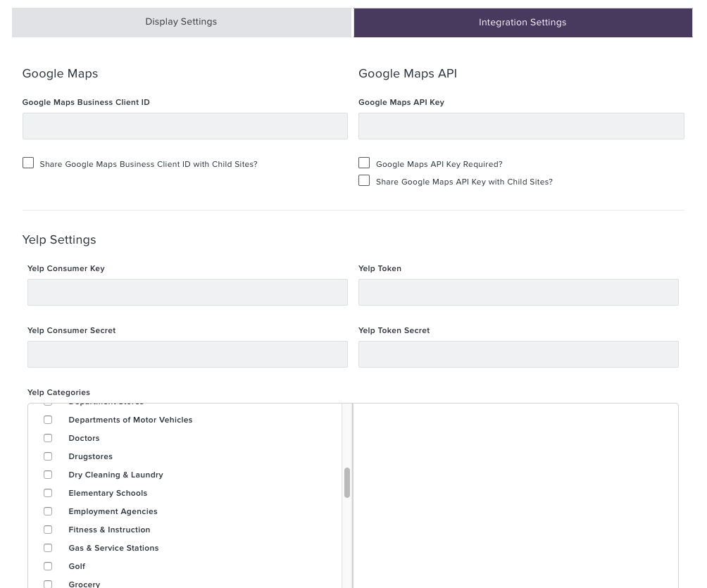Click the Yelp Settings heading
Screen dimensions: 707x588
point(59,239)
